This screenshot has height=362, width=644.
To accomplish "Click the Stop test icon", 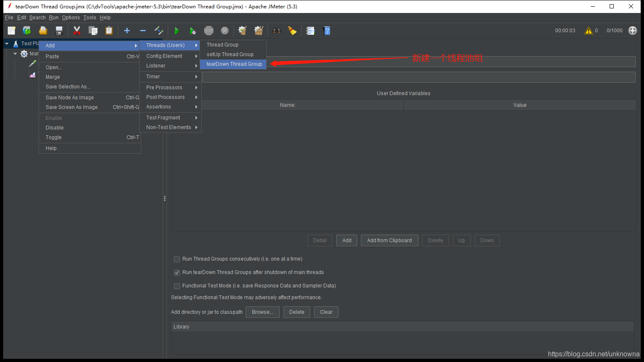I will point(209,31).
